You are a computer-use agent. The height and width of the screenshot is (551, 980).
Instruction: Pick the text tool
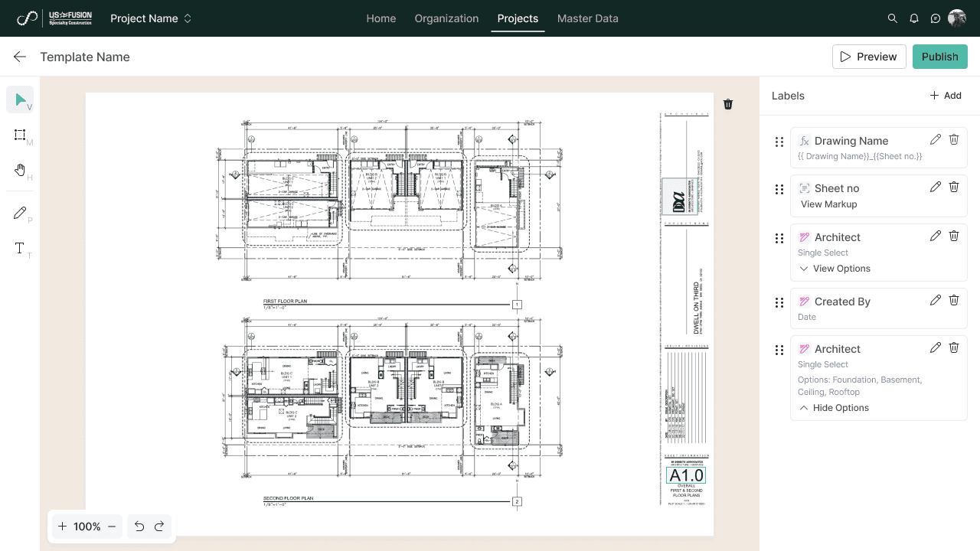[20, 248]
